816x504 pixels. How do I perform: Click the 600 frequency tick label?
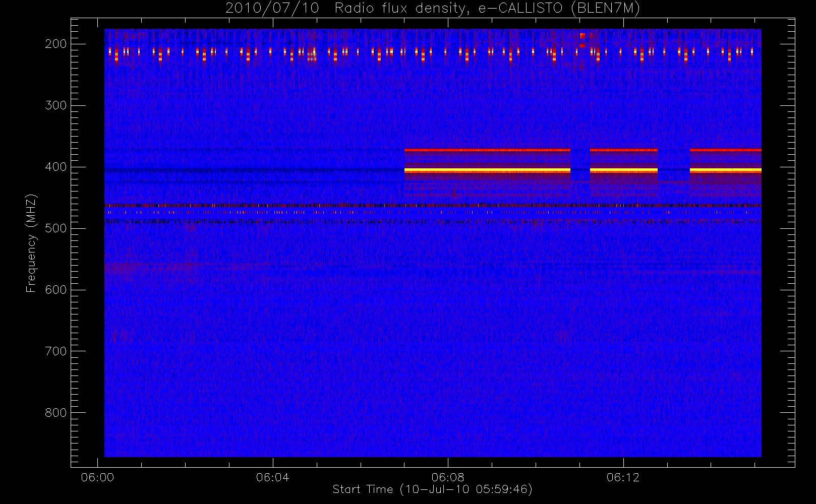click(x=55, y=290)
